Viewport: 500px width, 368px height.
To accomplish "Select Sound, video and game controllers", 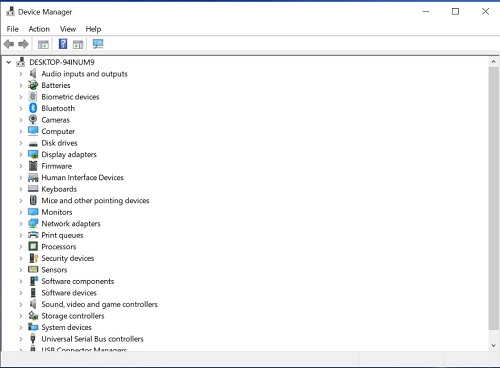I will tap(99, 304).
